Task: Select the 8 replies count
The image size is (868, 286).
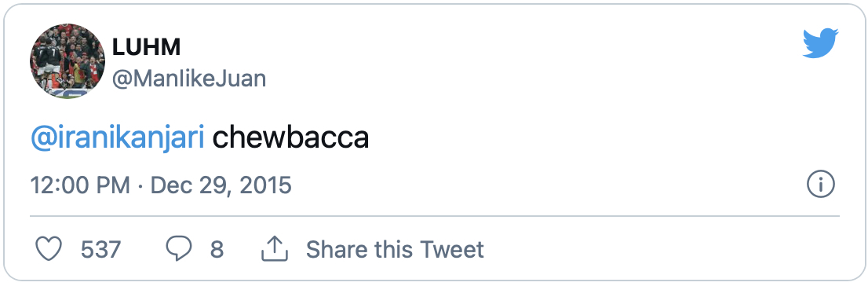Action: [x=217, y=249]
